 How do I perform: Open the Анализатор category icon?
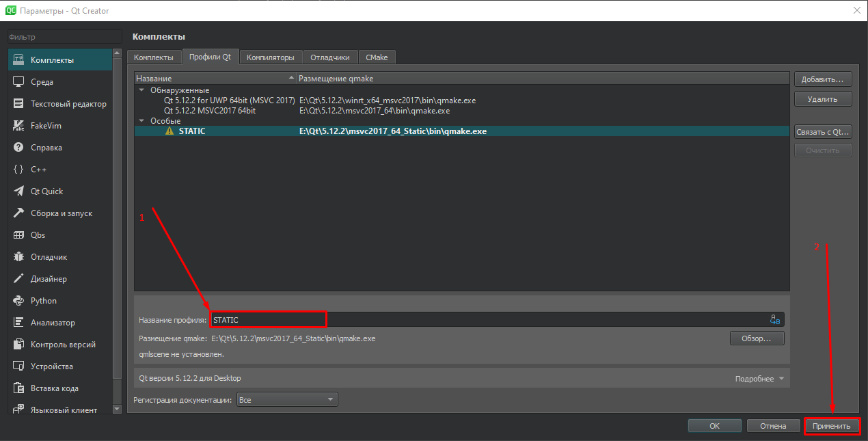19,323
